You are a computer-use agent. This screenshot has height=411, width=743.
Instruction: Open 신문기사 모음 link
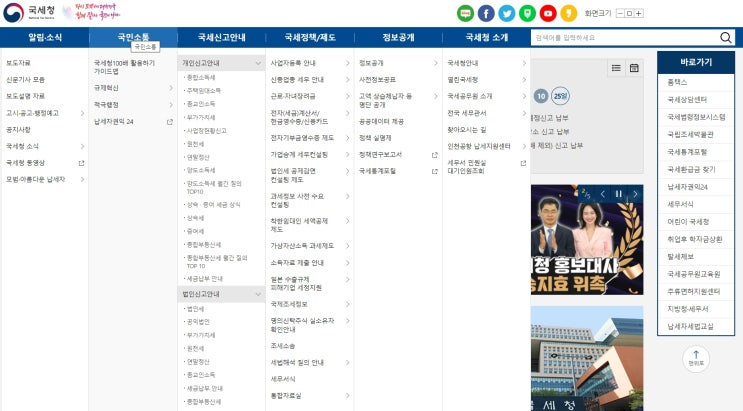coord(25,80)
